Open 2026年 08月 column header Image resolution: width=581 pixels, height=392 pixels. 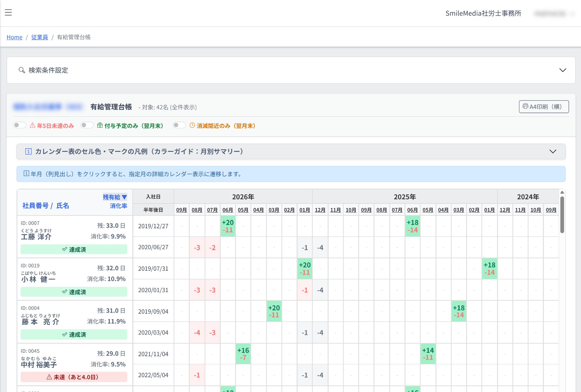point(197,210)
